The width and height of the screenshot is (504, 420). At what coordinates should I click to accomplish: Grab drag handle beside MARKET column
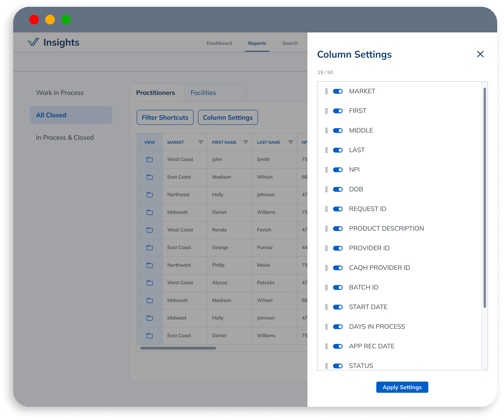pos(326,91)
